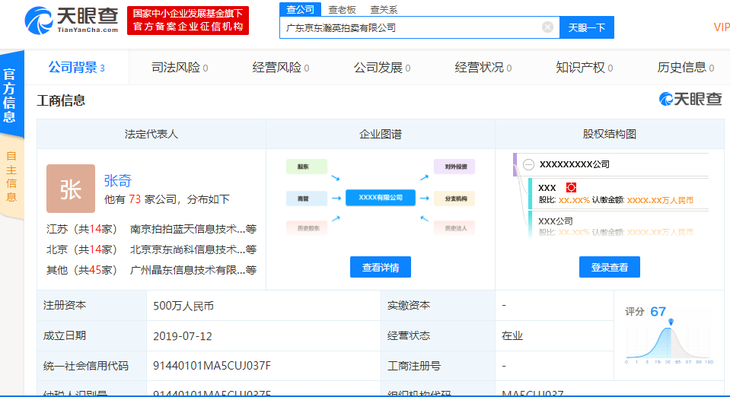
Task: Click the 股东 node in the enterprise graph
Action: coord(306,167)
